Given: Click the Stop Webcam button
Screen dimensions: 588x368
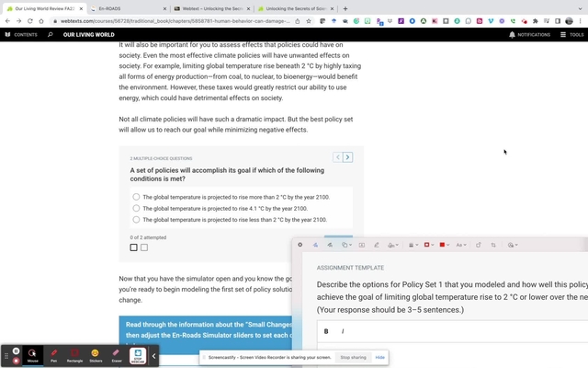Looking at the screenshot, I should tap(138, 355).
